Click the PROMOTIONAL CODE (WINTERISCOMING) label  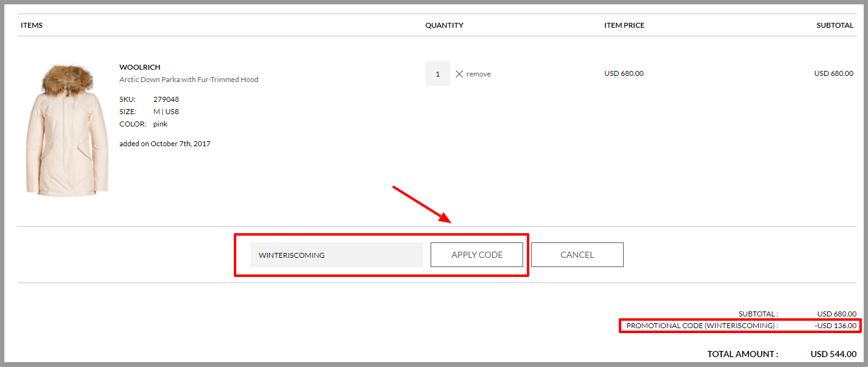pos(702,326)
